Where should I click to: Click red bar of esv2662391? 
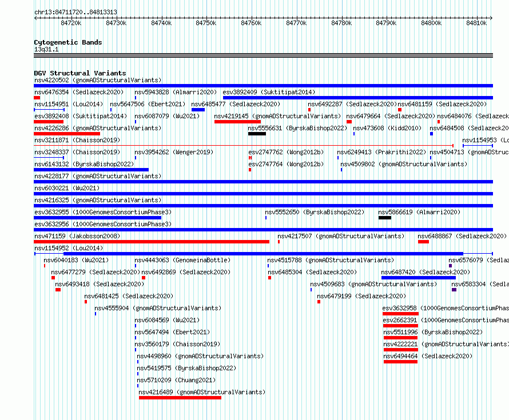(400, 326)
